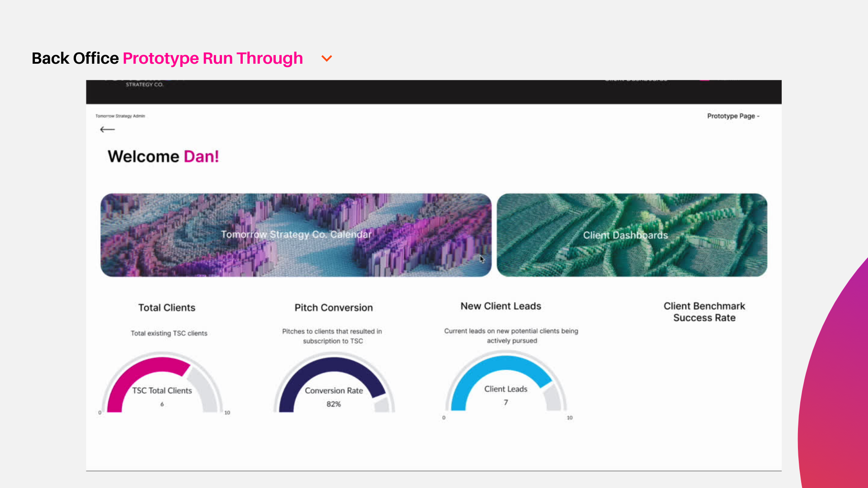
Task: Click the Client Leads value 7
Action: coord(506,402)
